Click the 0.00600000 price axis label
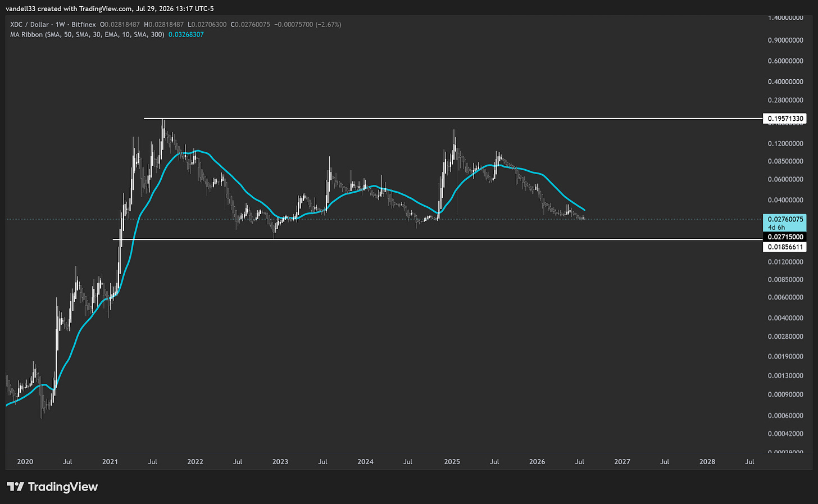The width and height of the screenshot is (818, 504). tap(785, 298)
